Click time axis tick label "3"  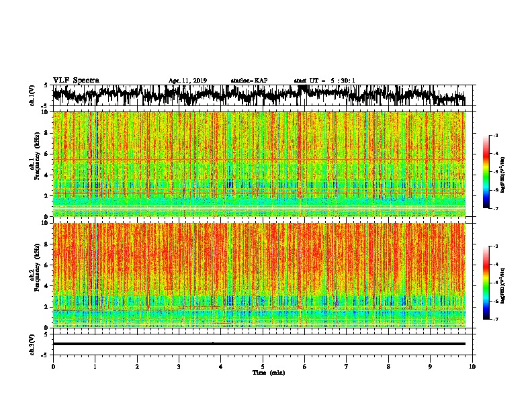179,367
